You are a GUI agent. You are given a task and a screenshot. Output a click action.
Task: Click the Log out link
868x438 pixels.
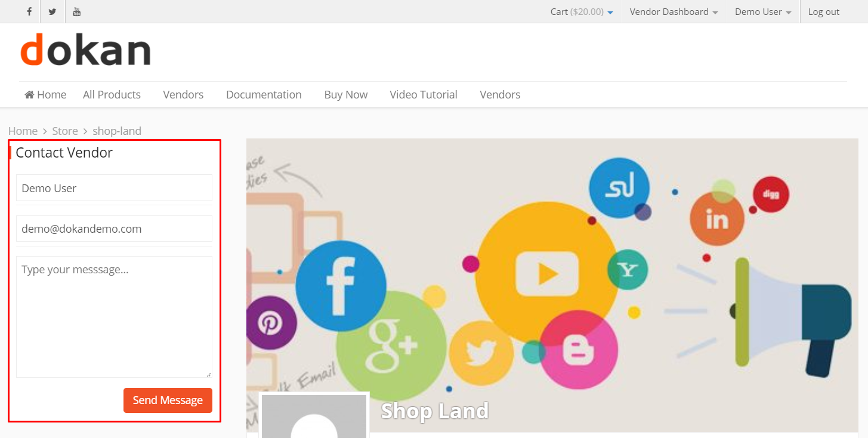coord(823,11)
